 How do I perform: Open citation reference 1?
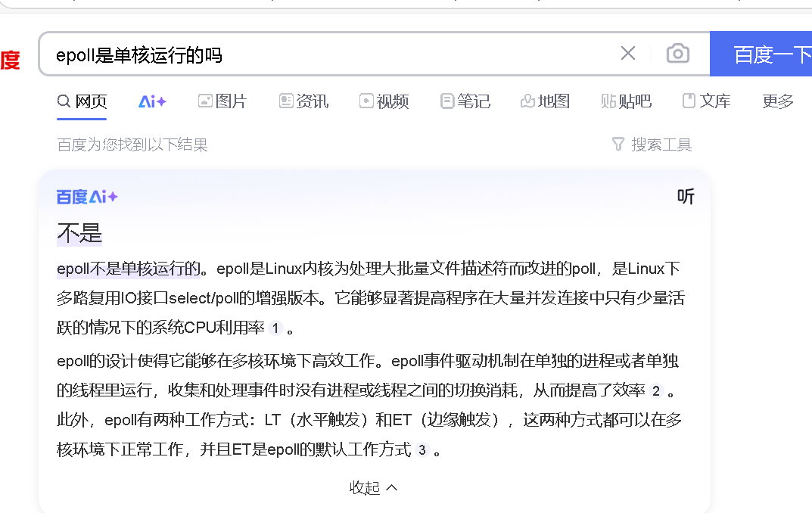tap(275, 328)
